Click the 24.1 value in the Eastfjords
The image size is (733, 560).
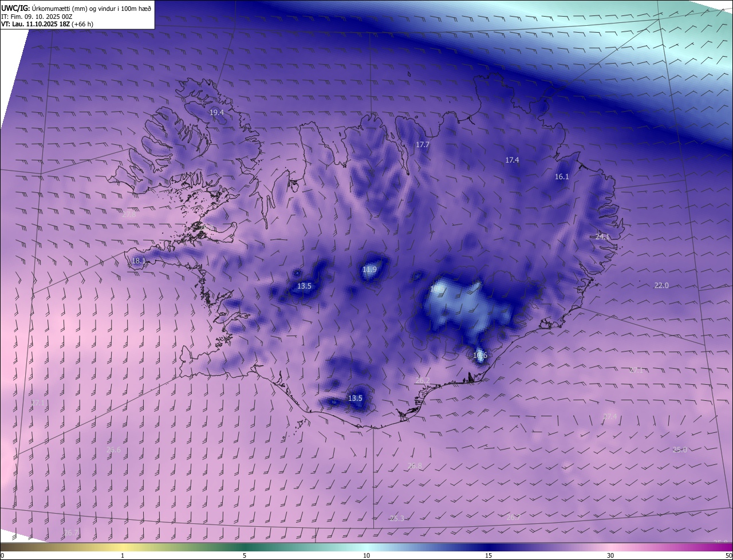[x=603, y=236]
